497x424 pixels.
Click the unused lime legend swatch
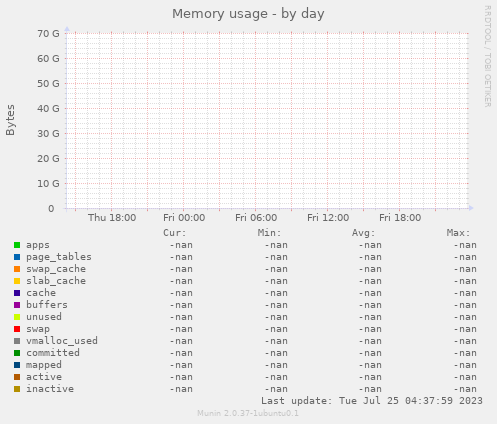click(x=17, y=317)
